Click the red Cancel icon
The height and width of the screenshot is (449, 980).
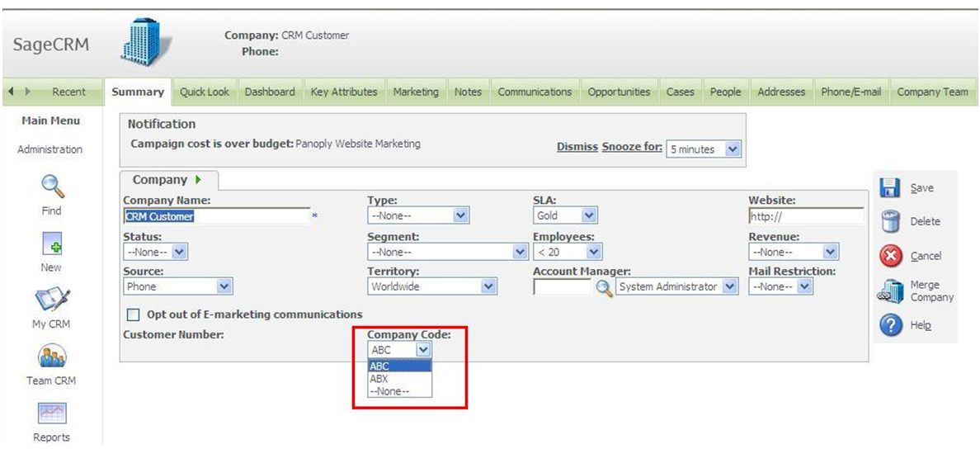tap(890, 256)
